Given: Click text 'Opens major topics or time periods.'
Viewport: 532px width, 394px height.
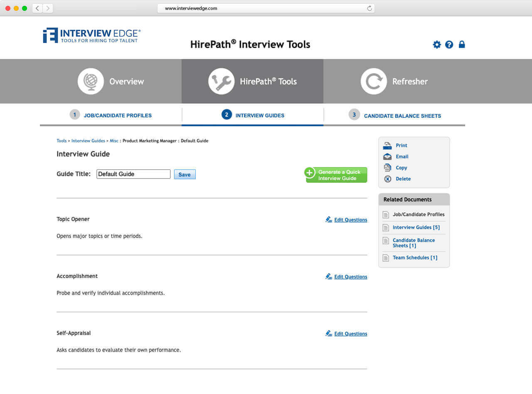Looking at the screenshot, I should point(99,236).
